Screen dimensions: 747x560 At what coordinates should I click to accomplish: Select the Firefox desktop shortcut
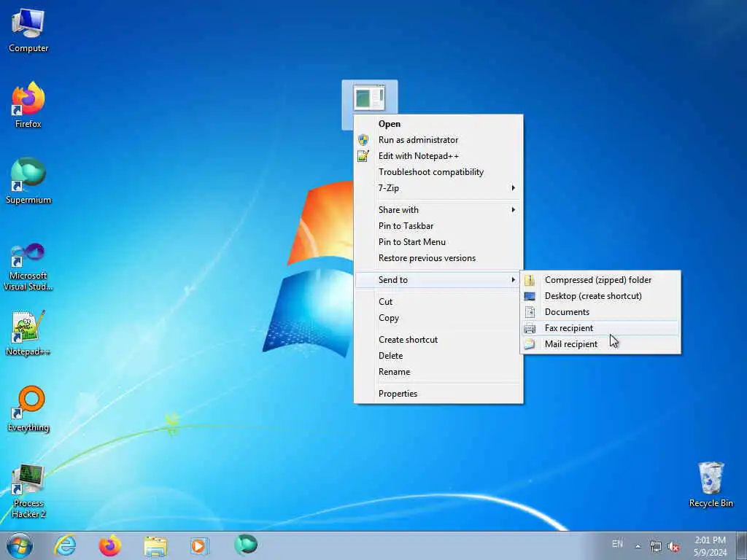(28, 106)
